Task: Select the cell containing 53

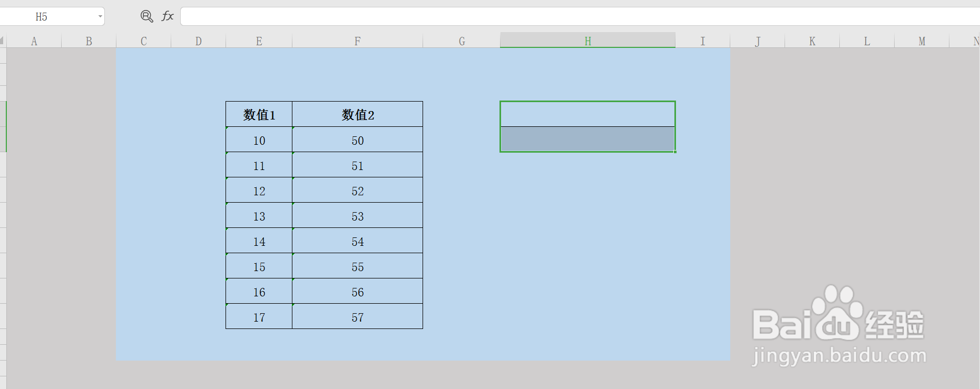Action: (358, 215)
